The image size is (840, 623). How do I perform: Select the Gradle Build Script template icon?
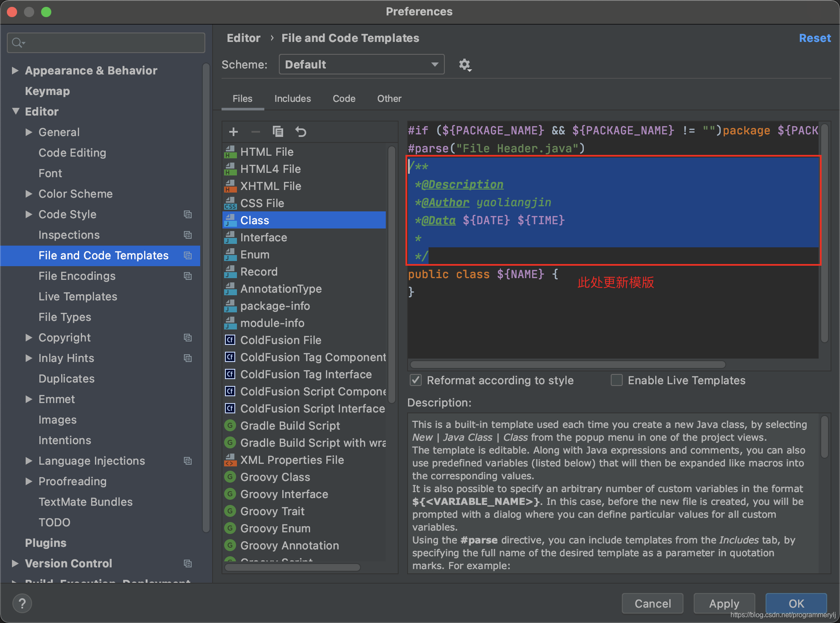(x=230, y=426)
